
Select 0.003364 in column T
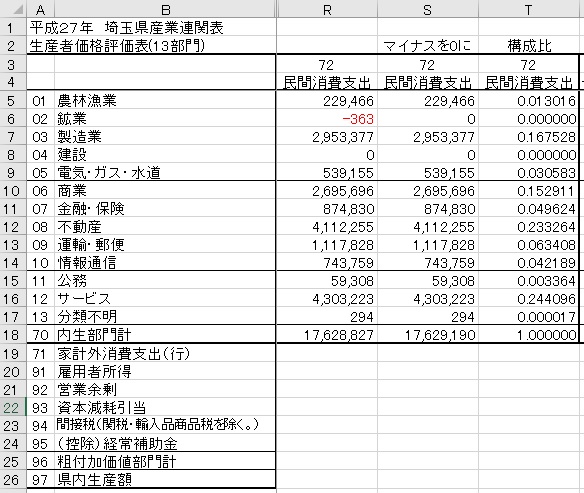point(529,281)
